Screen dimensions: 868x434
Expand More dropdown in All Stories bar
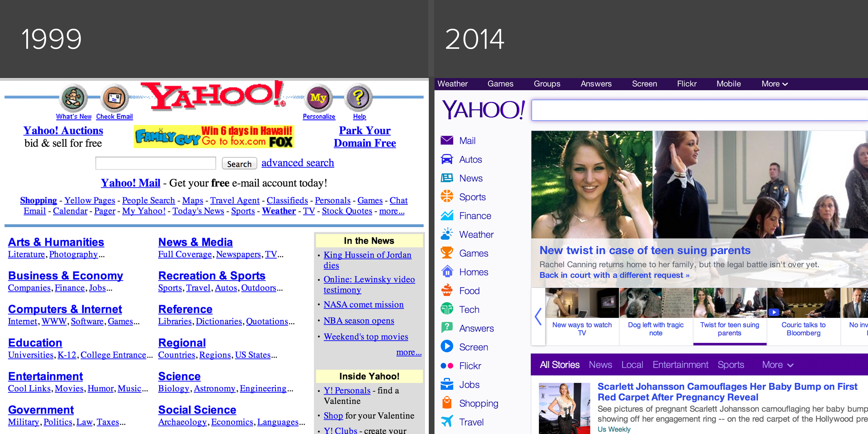pos(778,365)
